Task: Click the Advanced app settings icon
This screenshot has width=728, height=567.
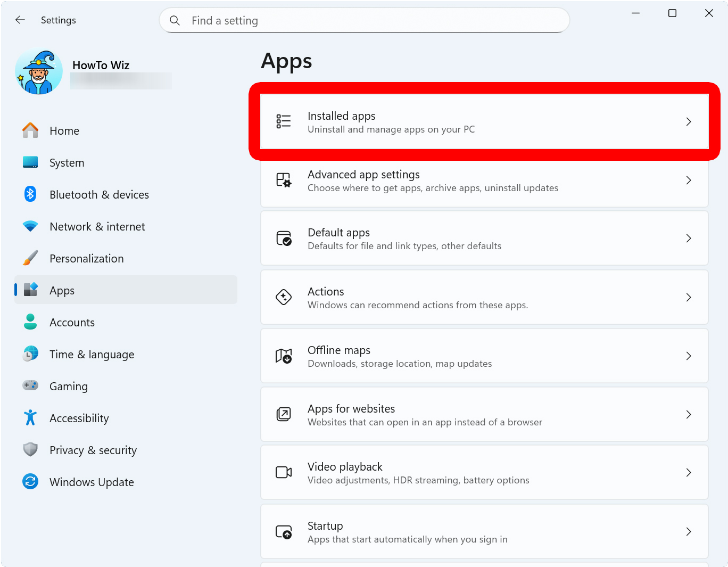Action: pyautogui.click(x=284, y=180)
